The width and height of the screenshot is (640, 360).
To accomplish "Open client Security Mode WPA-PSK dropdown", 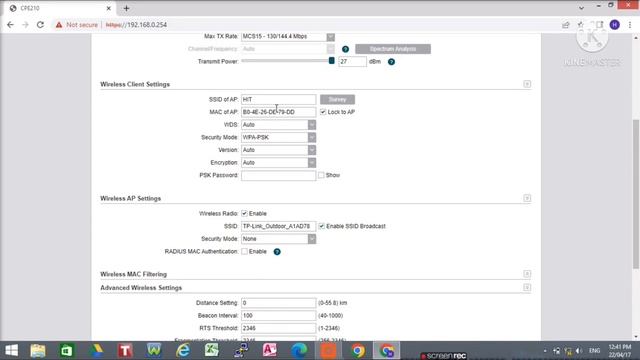I will [x=278, y=138].
